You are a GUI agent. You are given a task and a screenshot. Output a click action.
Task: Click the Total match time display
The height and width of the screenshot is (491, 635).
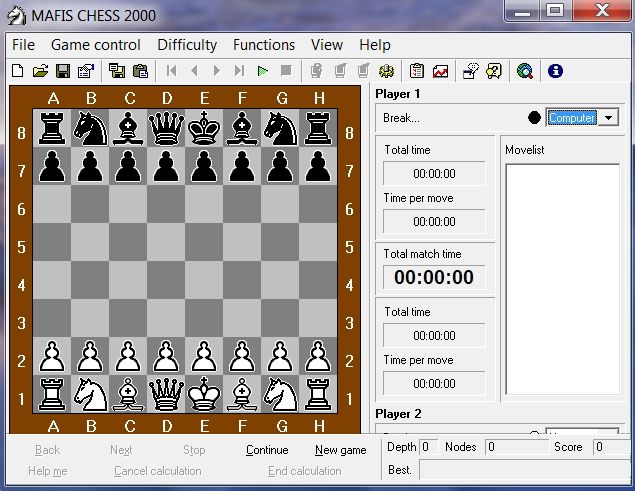(434, 278)
